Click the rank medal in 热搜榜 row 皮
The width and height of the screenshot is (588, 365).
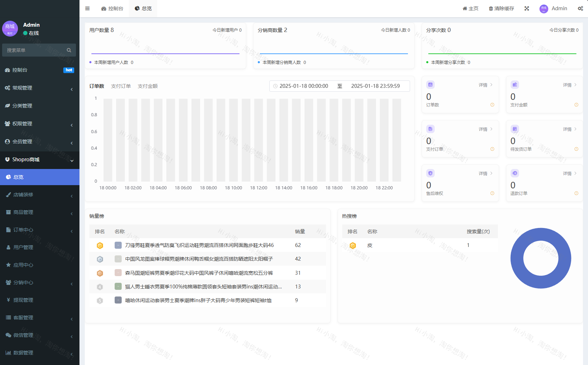[x=353, y=246]
